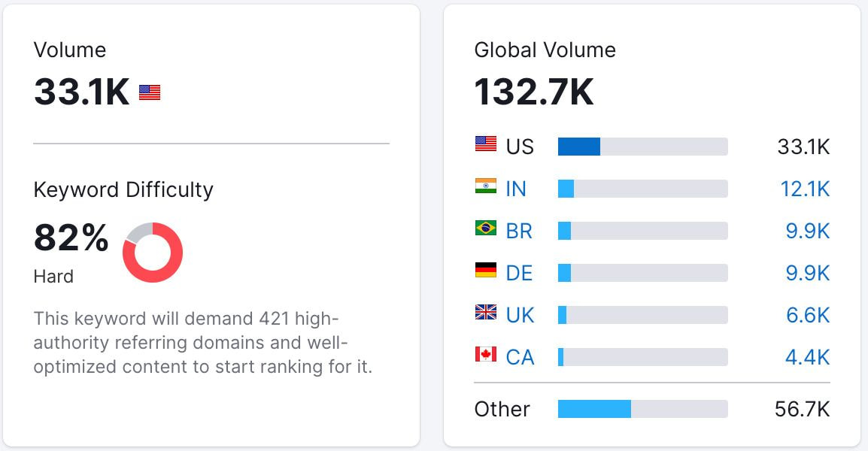
Task: Open the DE country link
Action: pyautogui.click(x=519, y=273)
